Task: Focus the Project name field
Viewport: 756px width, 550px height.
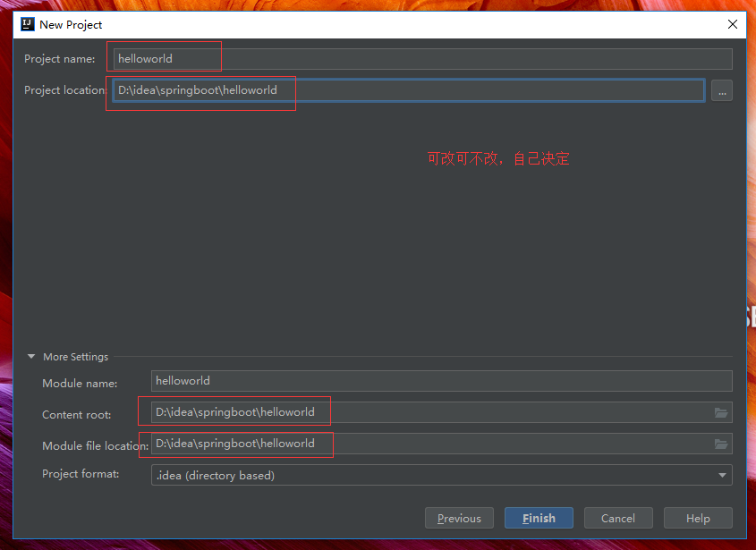Action: (423, 59)
